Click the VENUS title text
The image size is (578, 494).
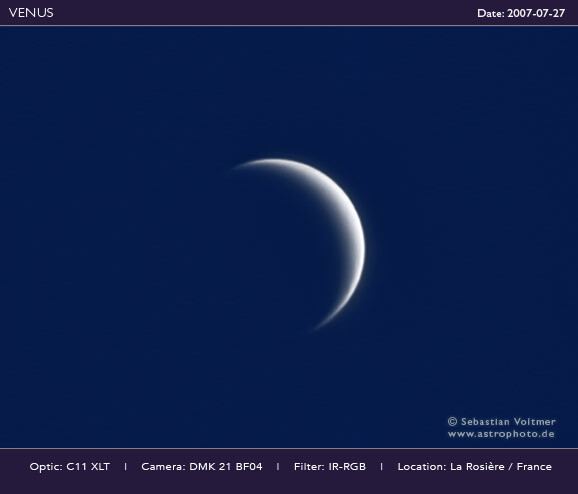[31, 13]
